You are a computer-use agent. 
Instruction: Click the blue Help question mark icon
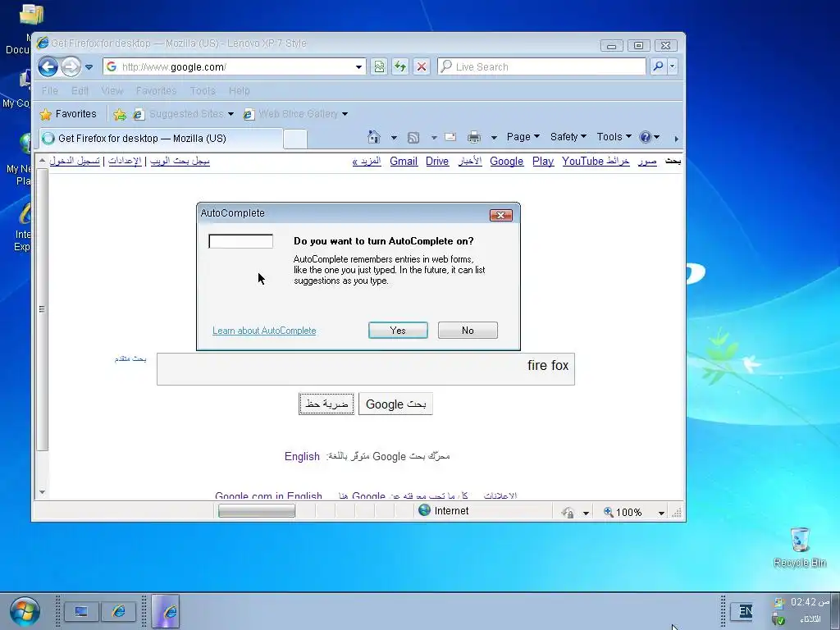[x=645, y=137]
